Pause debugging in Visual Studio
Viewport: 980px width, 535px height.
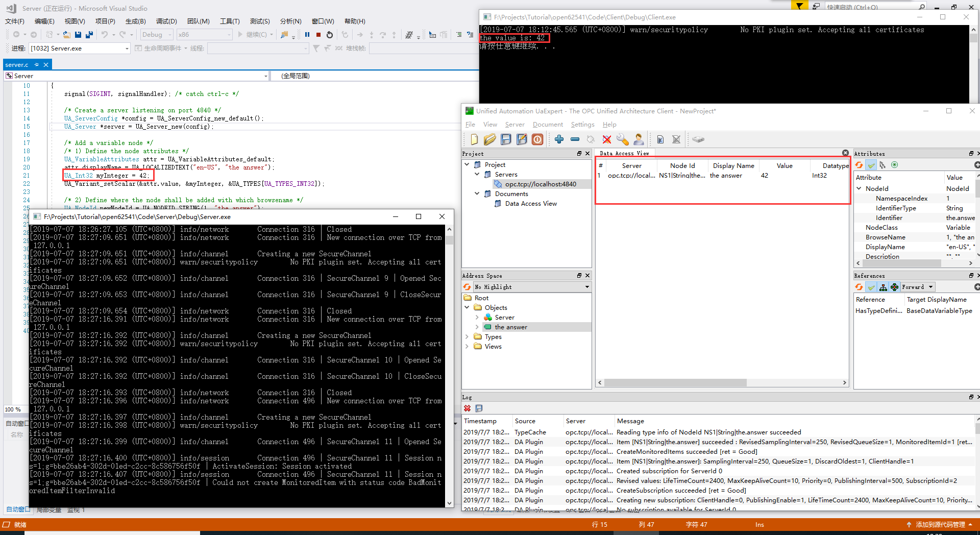coord(307,35)
